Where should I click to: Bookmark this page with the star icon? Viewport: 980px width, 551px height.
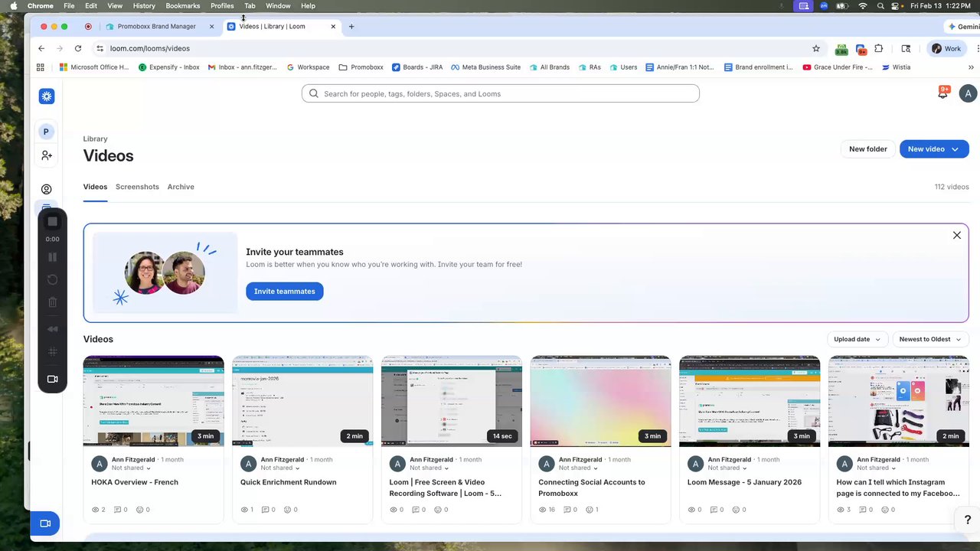click(x=816, y=48)
